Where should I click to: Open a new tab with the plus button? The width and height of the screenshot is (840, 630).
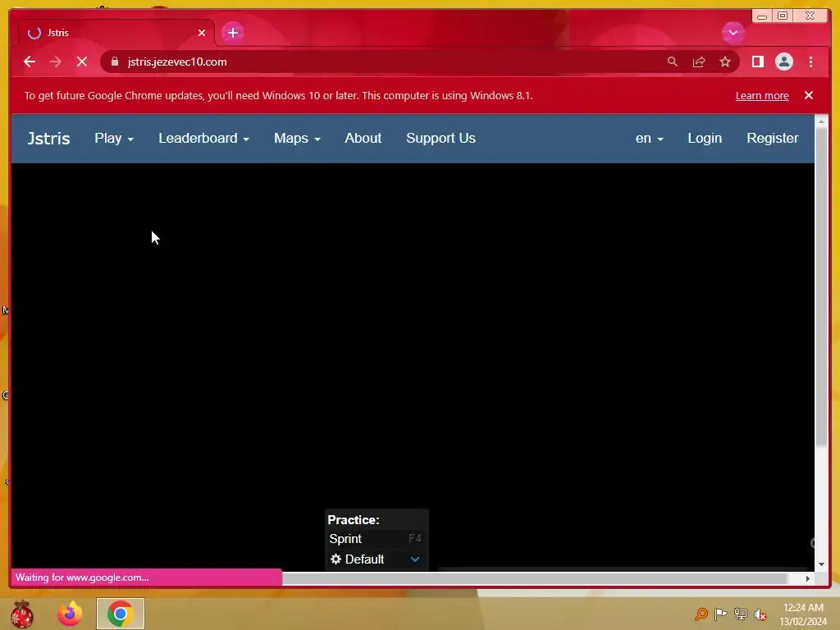pos(232,33)
